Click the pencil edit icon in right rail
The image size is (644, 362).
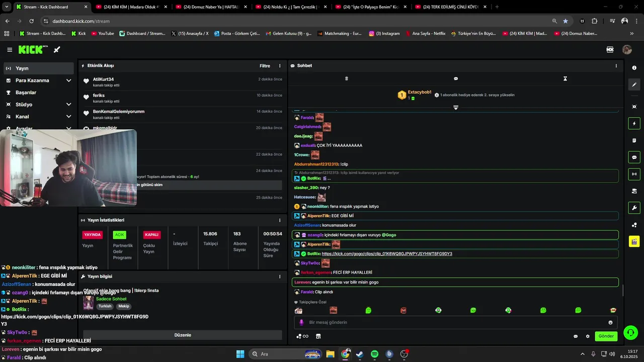(x=634, y=84)
